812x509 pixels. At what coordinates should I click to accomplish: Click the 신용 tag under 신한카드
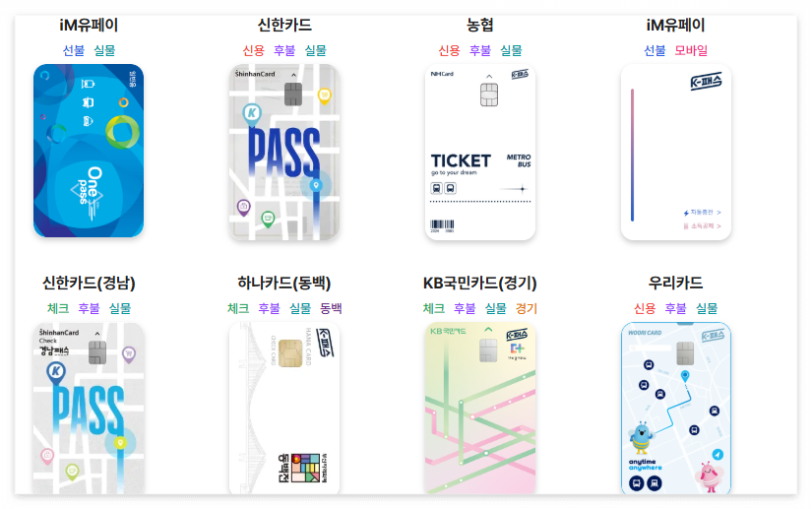[253, 50]
